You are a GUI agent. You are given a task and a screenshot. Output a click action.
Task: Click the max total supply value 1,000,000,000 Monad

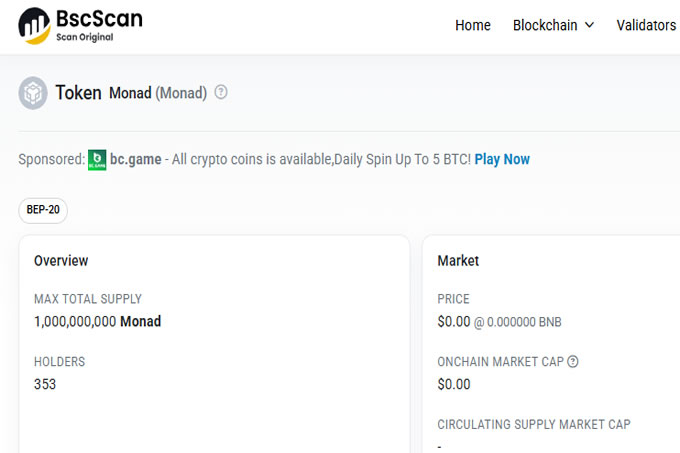98,321
